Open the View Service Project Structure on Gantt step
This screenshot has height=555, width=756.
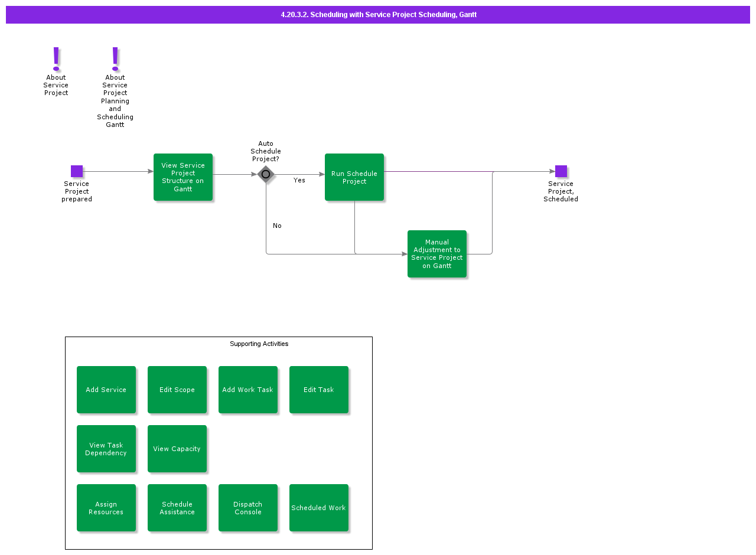[x=183, y=177]
